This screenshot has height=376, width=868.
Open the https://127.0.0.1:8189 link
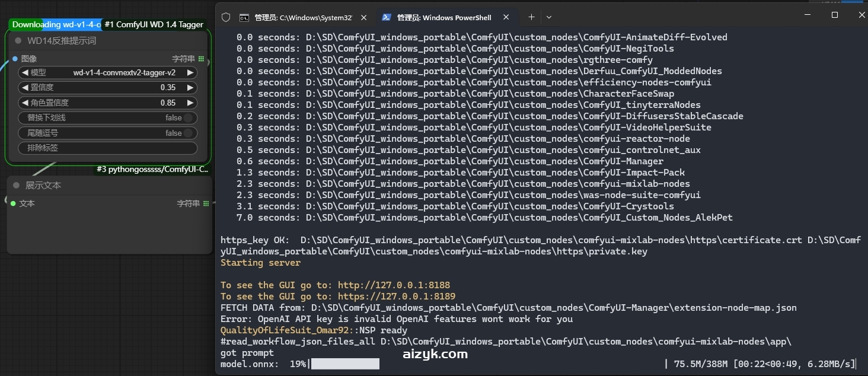click(396, 296)
